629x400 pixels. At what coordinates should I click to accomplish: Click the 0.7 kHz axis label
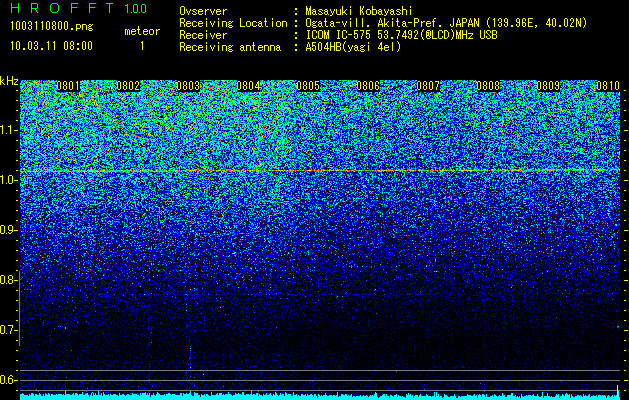(8, 330)
